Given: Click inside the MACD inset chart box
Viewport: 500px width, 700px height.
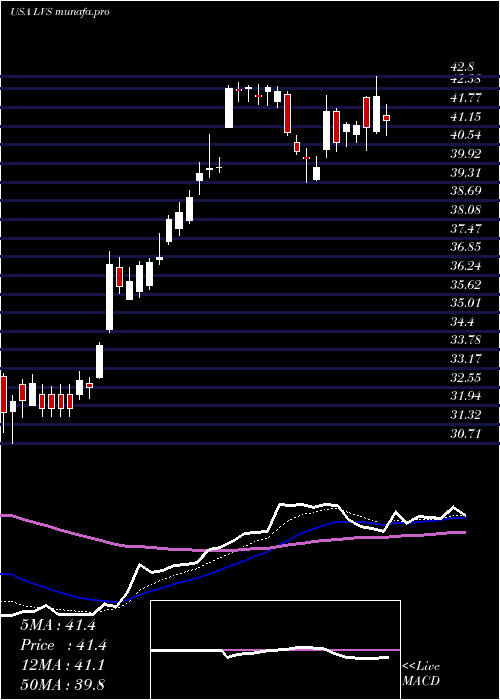Looking at the screenshot, I should coord(275,650).
